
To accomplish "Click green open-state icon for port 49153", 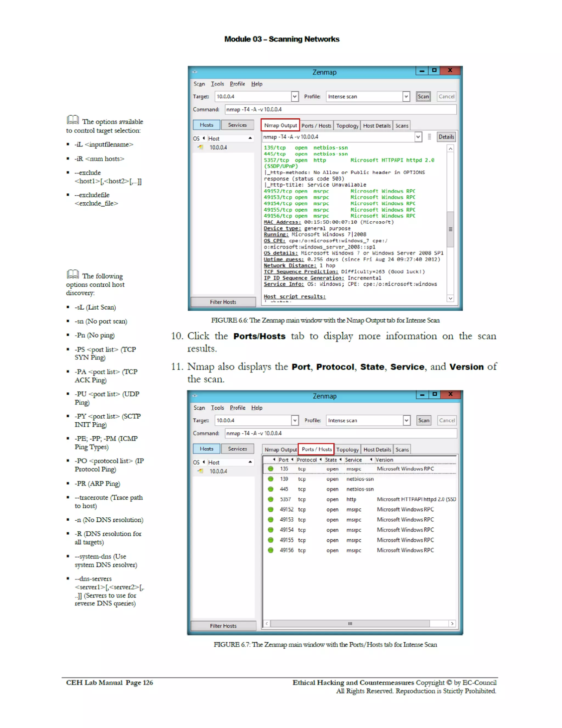I will click(x=271, y=520).
